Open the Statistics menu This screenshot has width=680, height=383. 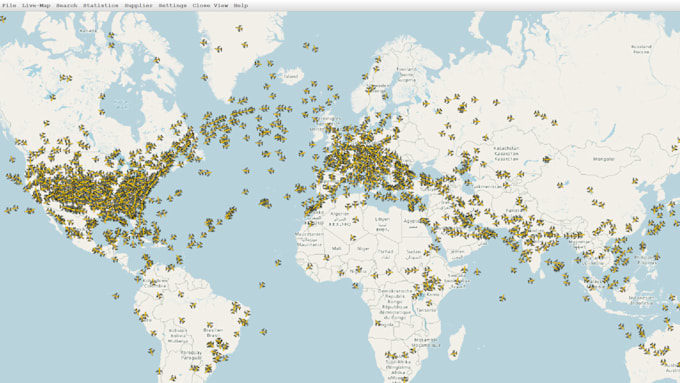point(101,6)
